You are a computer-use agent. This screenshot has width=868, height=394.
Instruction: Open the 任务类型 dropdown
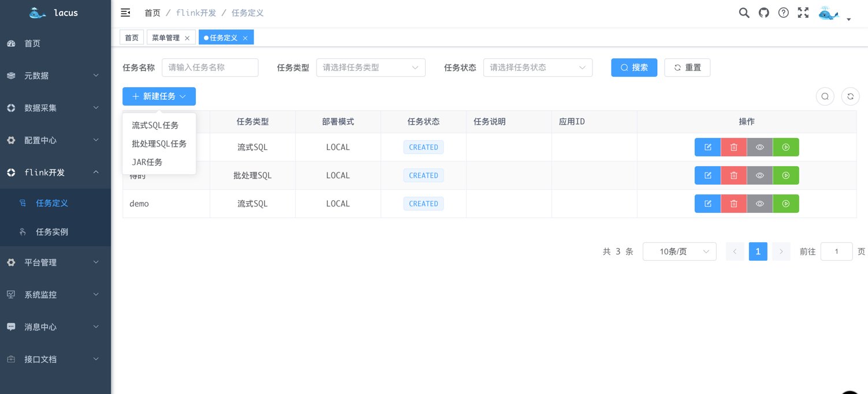pos(370,67)
